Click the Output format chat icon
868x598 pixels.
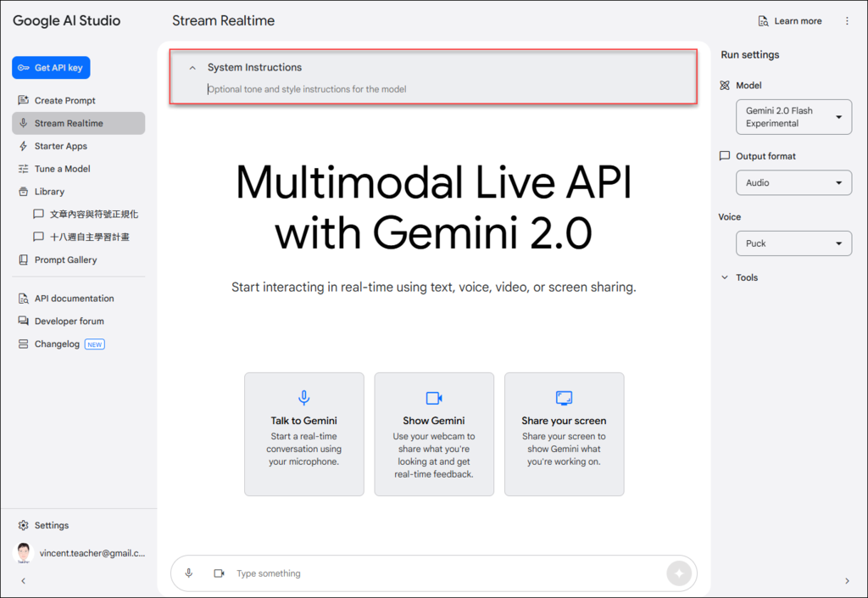(x=725, y=155)
